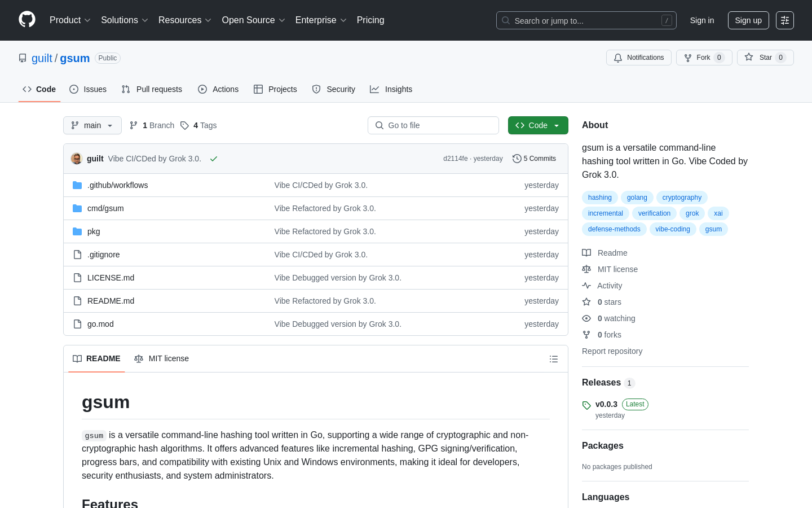Fork the gsum repository
This screenshot has height=508, width=812.
pos(704,58)
